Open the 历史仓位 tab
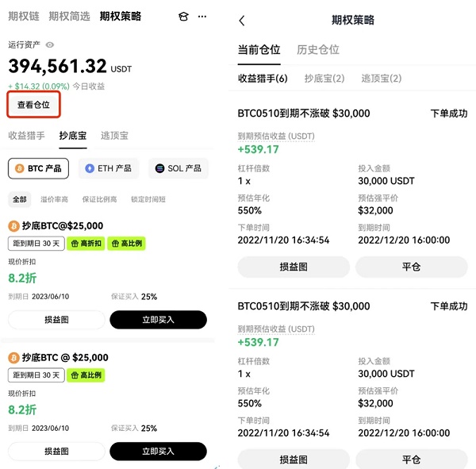 pos(317,49)
